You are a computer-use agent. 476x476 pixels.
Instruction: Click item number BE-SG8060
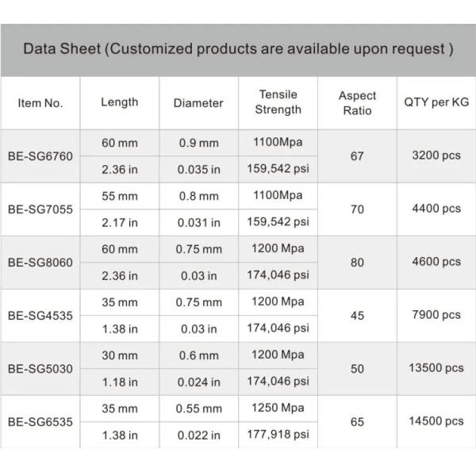click(x=40, y=262)
